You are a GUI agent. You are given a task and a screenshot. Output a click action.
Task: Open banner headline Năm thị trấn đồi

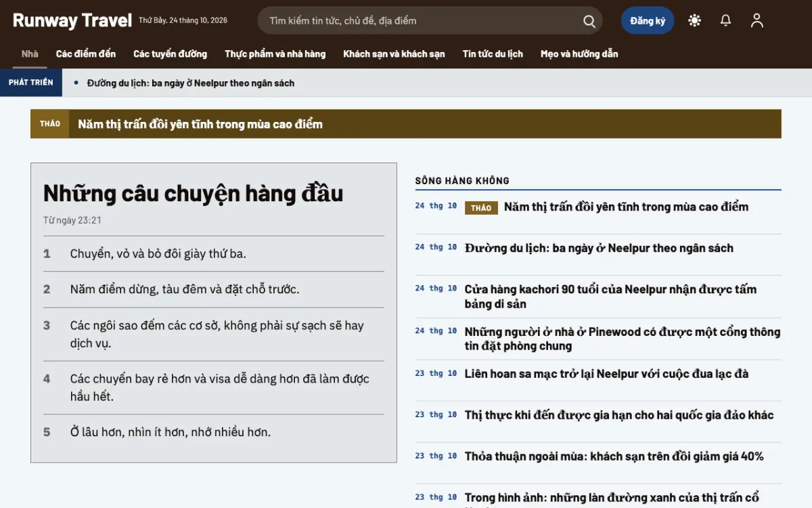coord(200,124)
